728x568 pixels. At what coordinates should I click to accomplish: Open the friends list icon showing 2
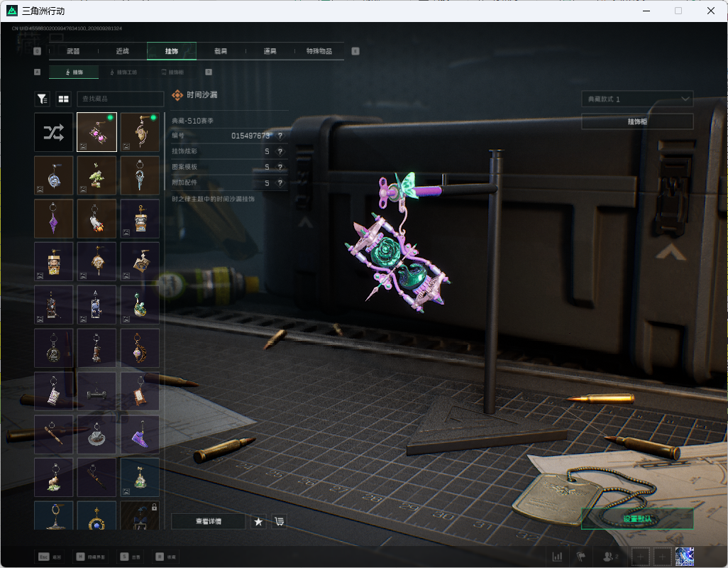pyautogui.click(x=610, y=557)
